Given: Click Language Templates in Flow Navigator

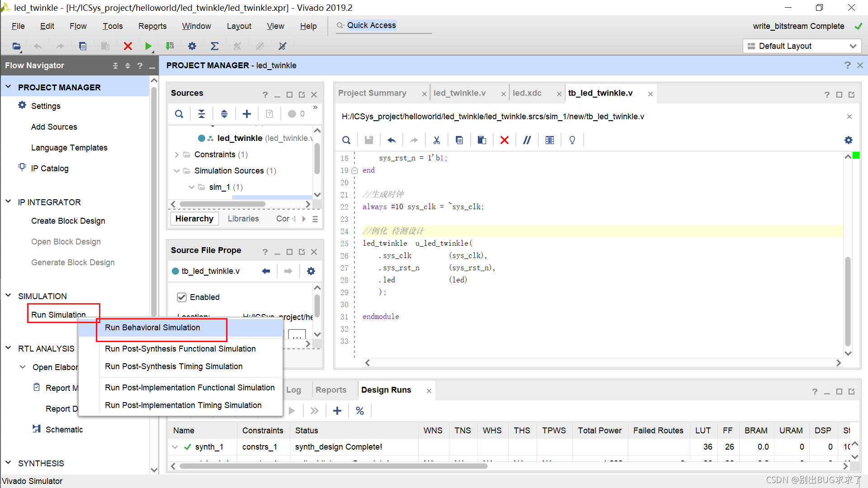Looking at the screenshot, I should click(x=69, y=148).
